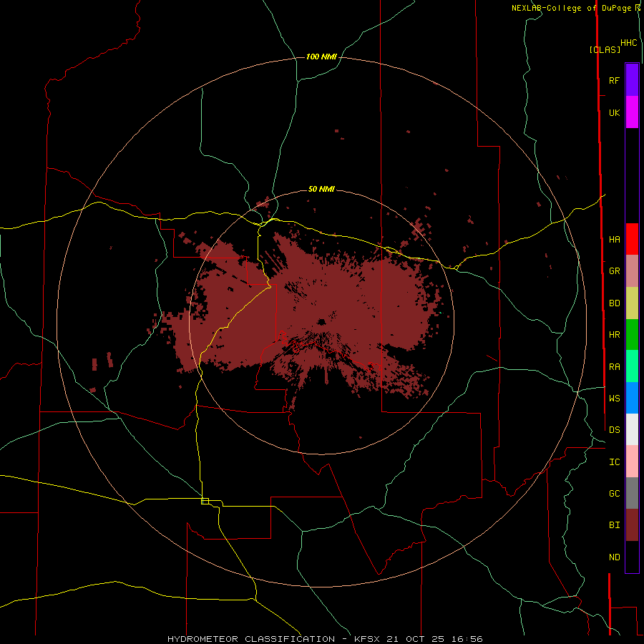The width and height of the screenshot is (644, 644).
Task: Click the yellow BD legend swatch
Action: 632,303
